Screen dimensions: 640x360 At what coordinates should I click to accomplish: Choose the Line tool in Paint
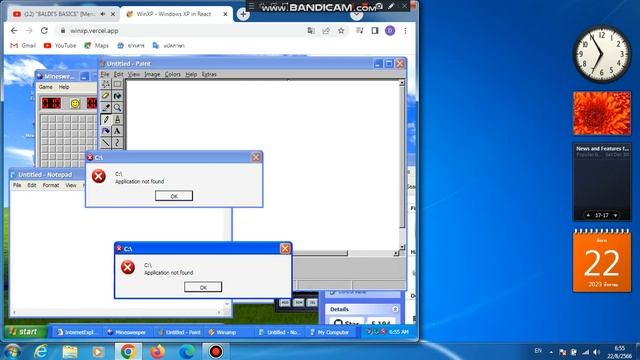pos(106,143)
